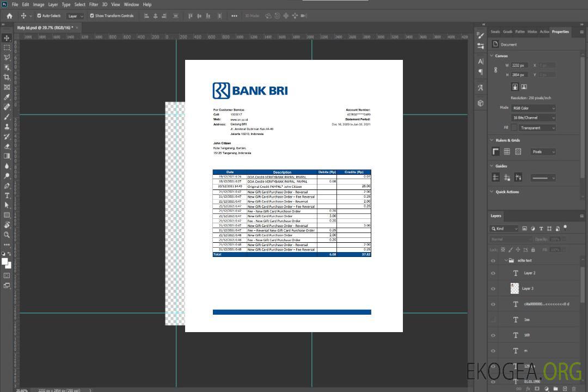Open the guide line style dropdown
Screen dimensions: 588x392
[x=543, y=178]
